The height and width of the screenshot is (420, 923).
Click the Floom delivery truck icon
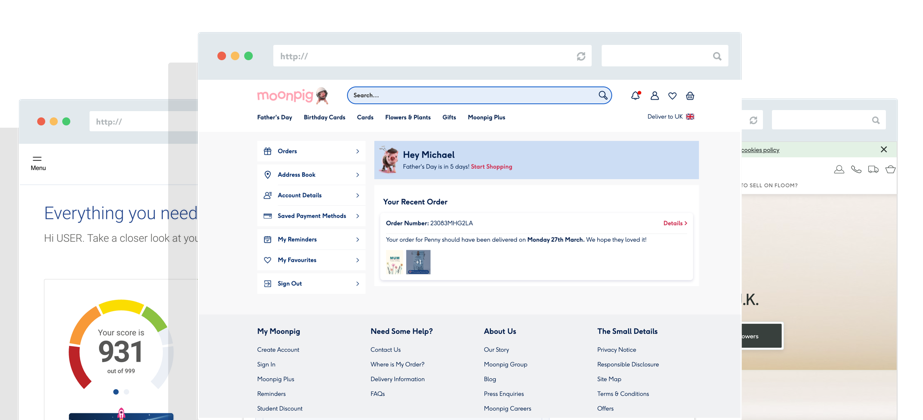(x=874, y=169)
